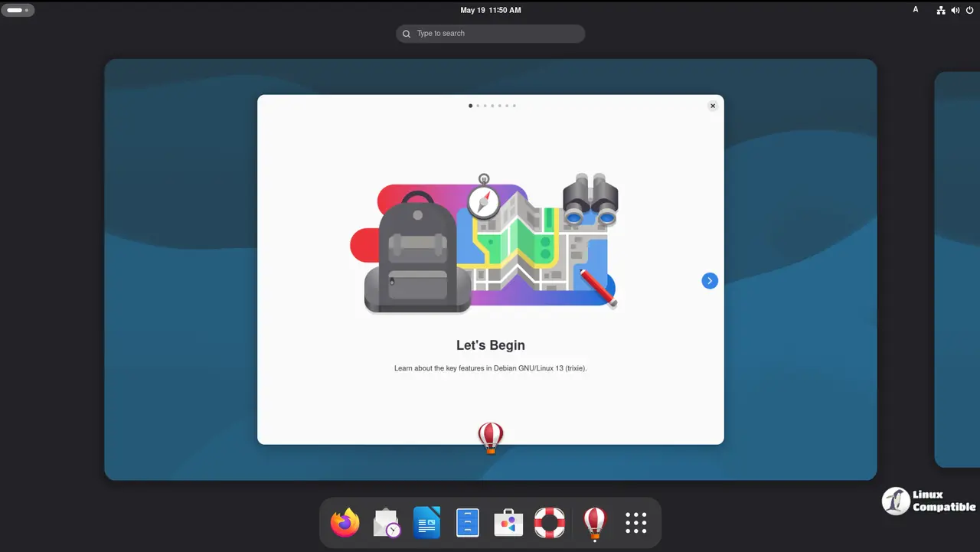Click the Type to search field
Viewport: 980px width, 552px height.
pos(490,33)
